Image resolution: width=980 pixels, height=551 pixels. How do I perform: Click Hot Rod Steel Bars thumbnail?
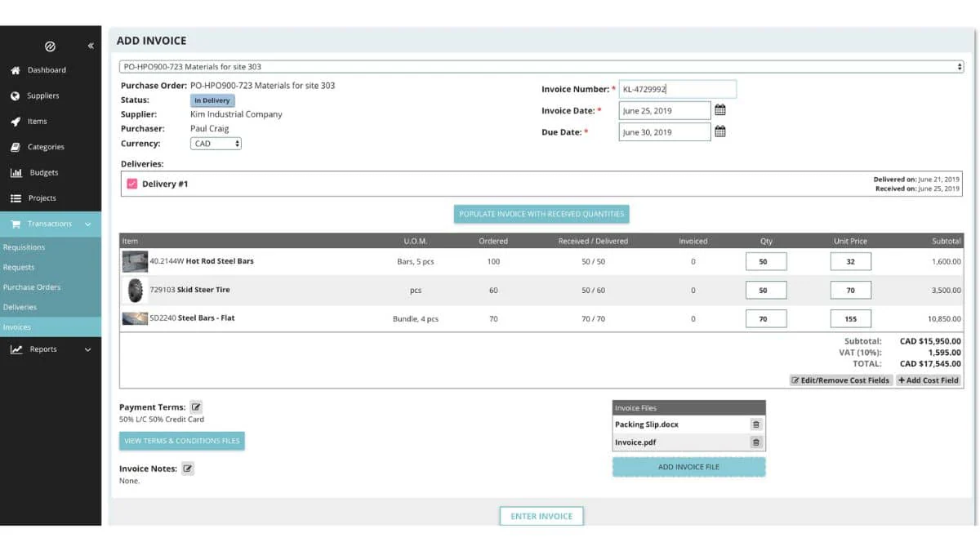pyautogui.click(x=135, y=261)
